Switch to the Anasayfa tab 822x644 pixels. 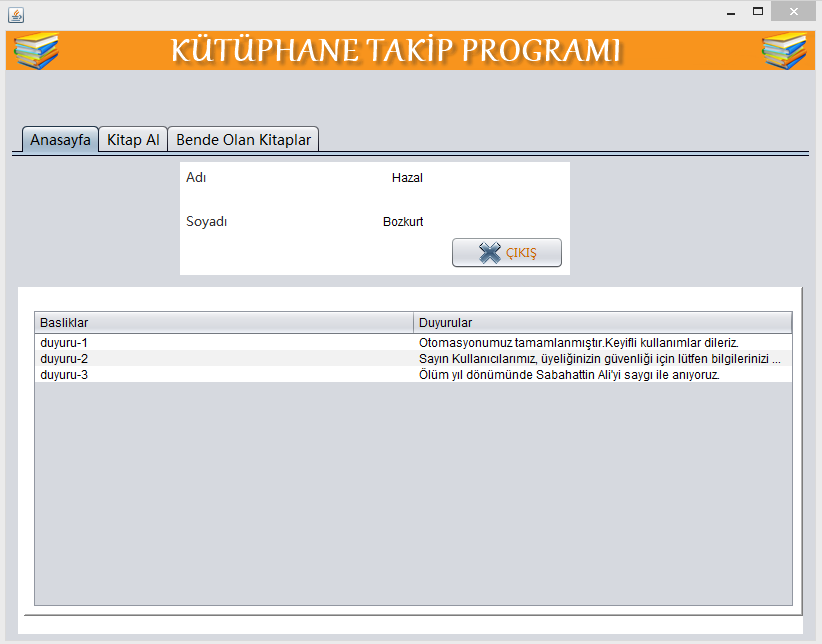60,139
